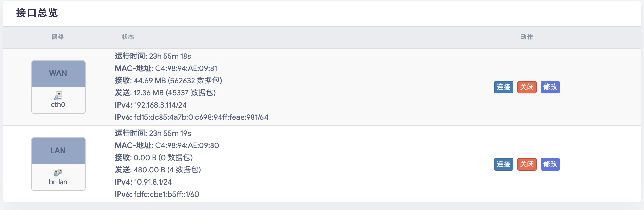Click the WAN IPv4 address 192.168.8.114/24

[160, 105]
